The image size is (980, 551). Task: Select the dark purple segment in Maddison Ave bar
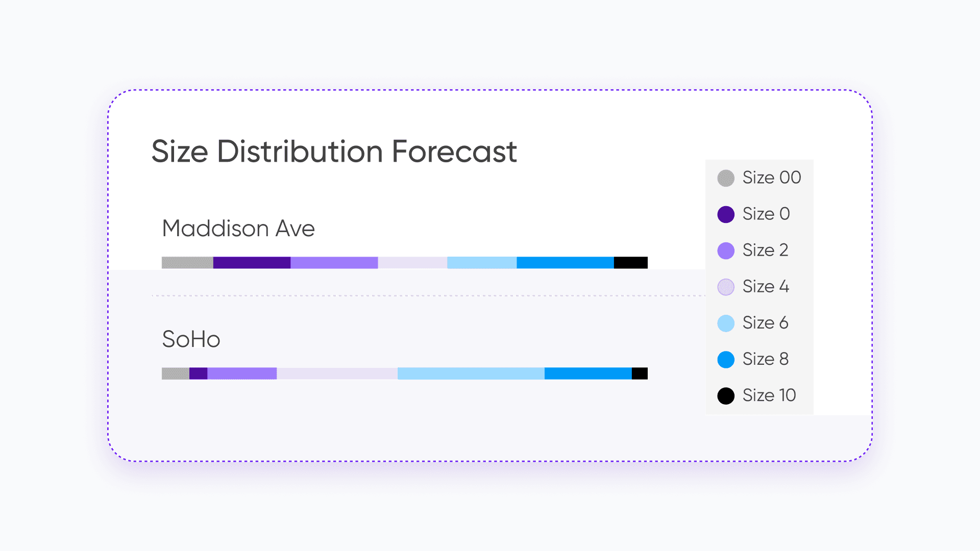pos(252,263)
